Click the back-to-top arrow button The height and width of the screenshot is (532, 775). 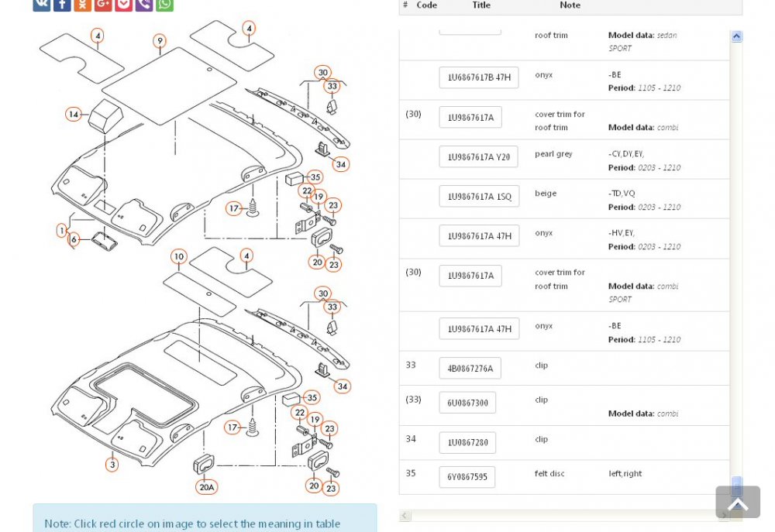point(738,502)
